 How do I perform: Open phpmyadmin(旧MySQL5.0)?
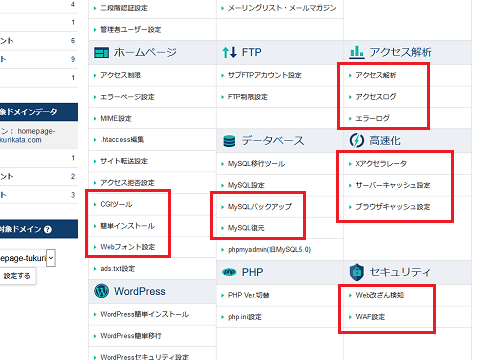coord(269,249)
